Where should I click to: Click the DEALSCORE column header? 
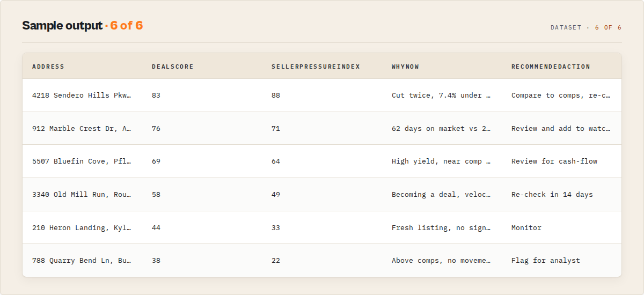173,67
